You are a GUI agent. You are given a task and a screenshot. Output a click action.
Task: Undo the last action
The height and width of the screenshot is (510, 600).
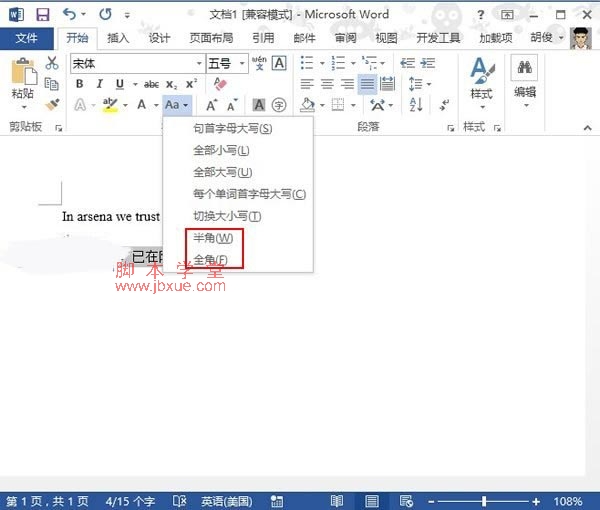(69, 15)
